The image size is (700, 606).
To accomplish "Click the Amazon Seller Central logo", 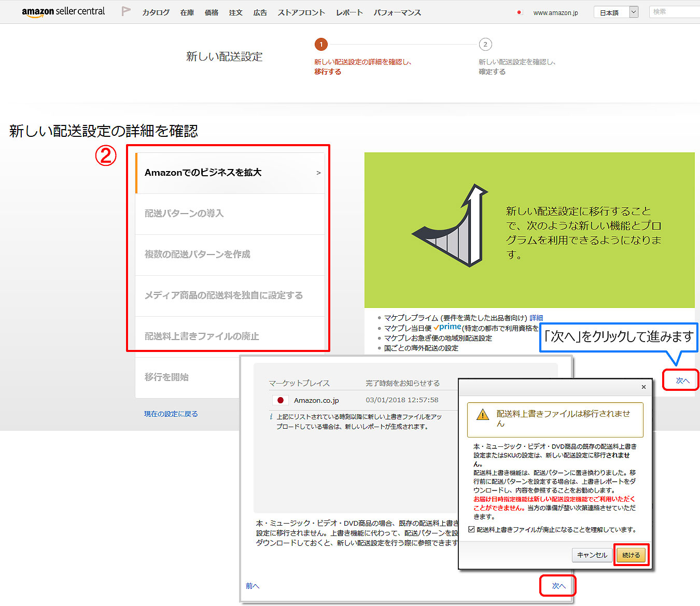I will [63, 12].
